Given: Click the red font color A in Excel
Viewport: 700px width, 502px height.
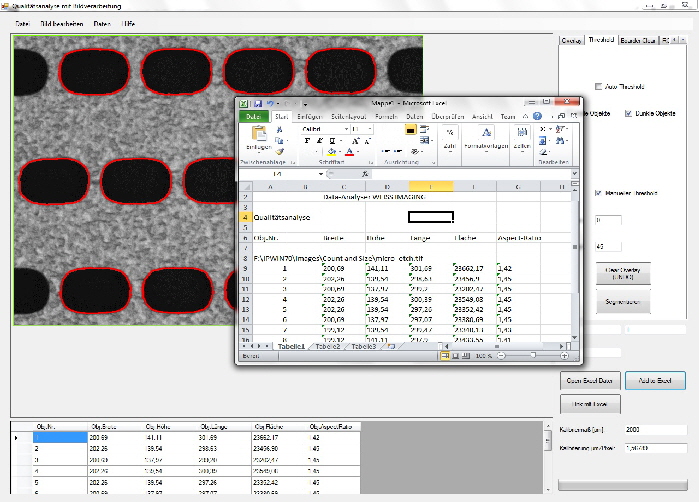Looking at the screenshot, I should click(x=350, y=152).
